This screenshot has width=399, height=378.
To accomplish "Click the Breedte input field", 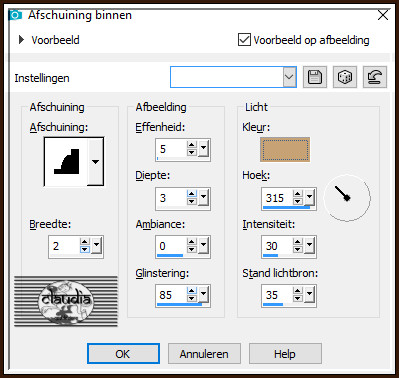I will tap(64, 246).
